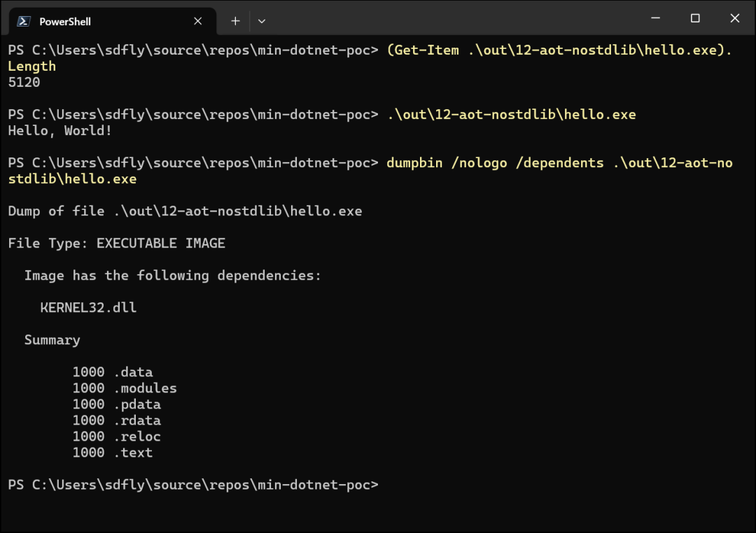This screenshot has height=533, width=756.
Task: Maximize the terminal window
Action: pos(695,18)
